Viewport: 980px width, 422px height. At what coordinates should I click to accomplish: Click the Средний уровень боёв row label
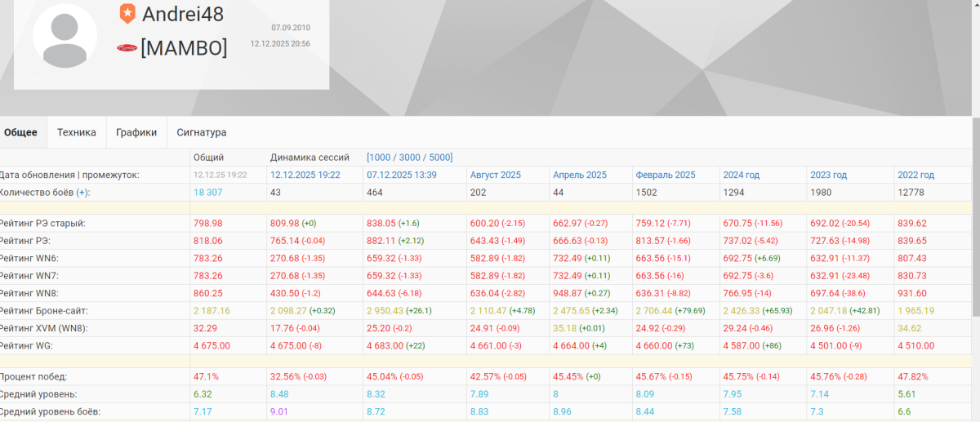click(x=50, y=411)
